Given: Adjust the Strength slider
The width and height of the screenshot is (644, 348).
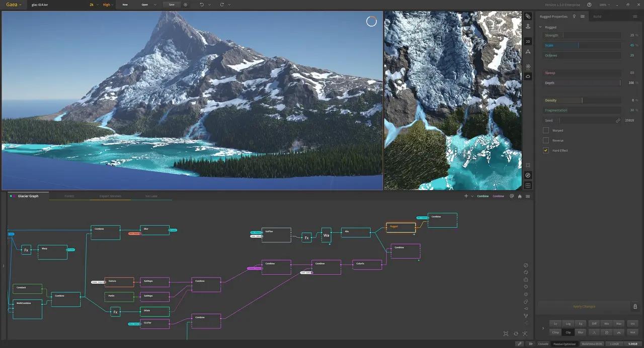Looking at the screenshot, I should point(582,35).
